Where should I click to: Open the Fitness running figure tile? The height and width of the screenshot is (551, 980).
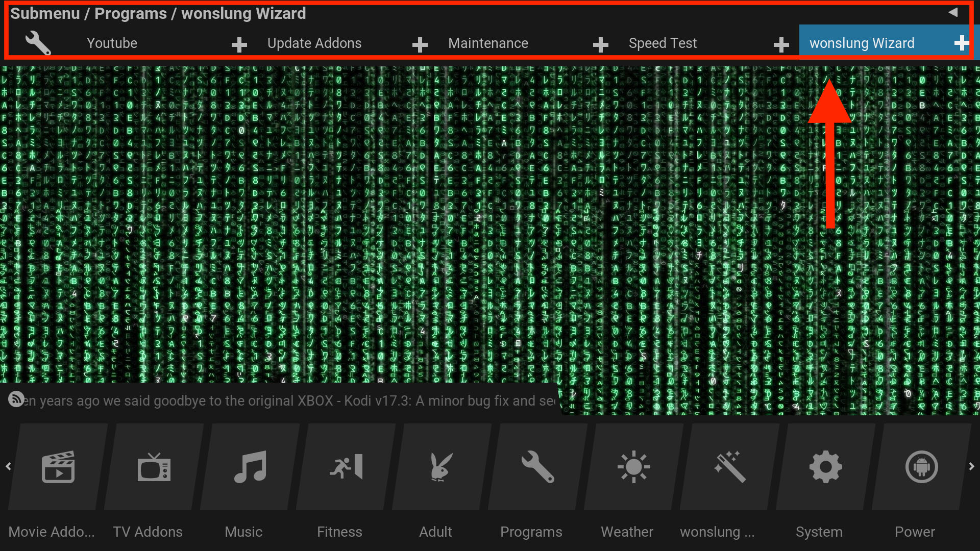(x=346, y=467)
